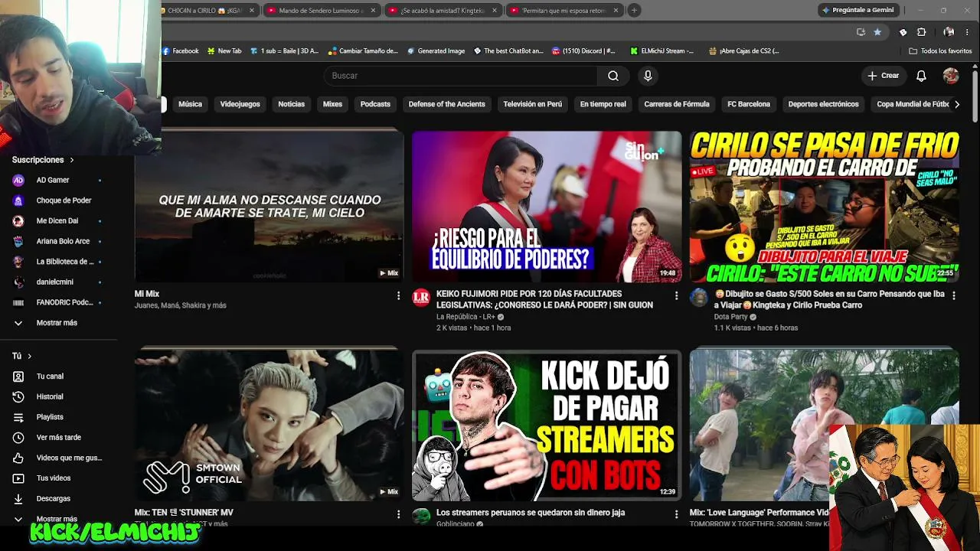Open Ver más tarde in the sidebar
This screenshot has height=551, width=980.
point(58,438)
